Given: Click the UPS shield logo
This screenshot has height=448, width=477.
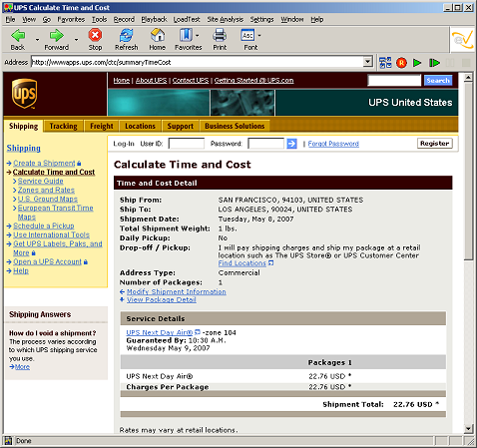Looking at the screenshot, I should coord(24,94).
